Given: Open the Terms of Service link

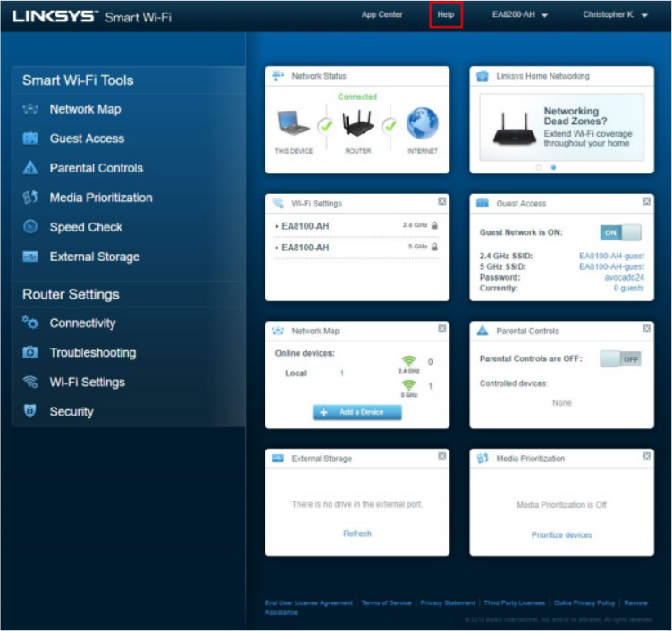Looking at the screenshot, I should 386,602.
